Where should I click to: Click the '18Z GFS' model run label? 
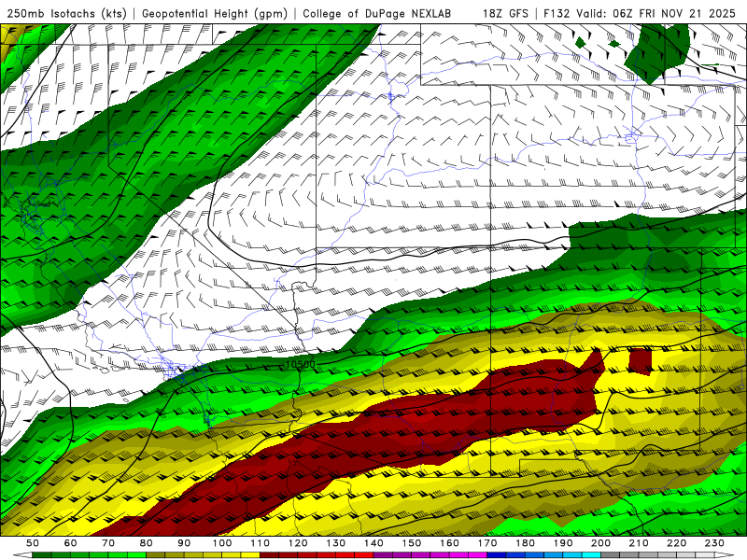coord(505,14)
